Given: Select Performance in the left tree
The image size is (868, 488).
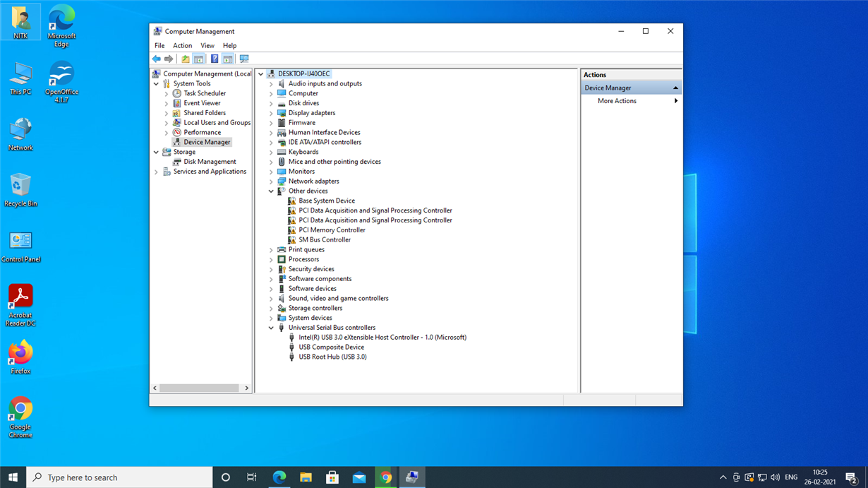Looking at the screenshot, I should coord(202,133).
